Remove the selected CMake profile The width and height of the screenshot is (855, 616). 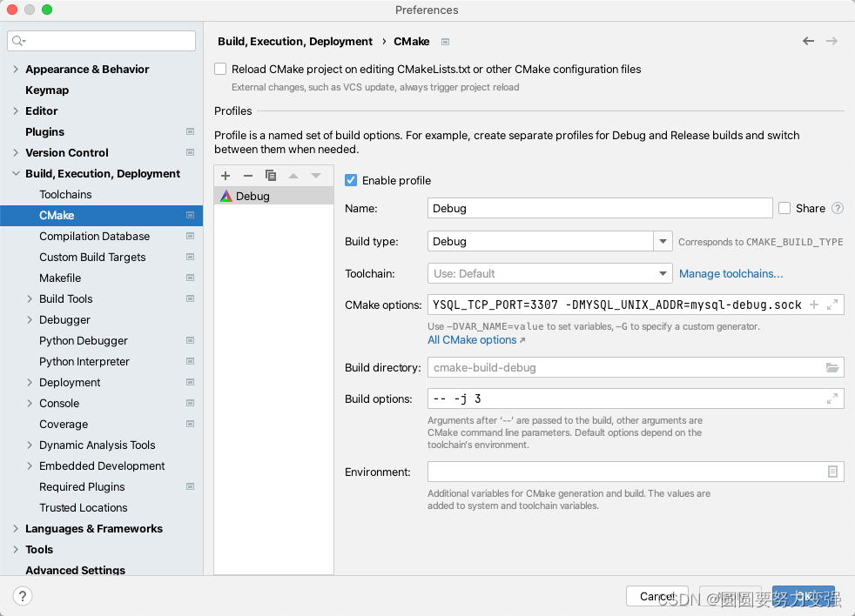pyautogui.click(x=248, y=176)
